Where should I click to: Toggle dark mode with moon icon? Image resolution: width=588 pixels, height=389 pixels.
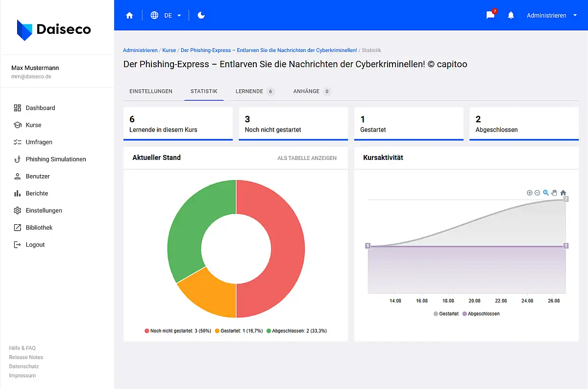pos(201,15)
